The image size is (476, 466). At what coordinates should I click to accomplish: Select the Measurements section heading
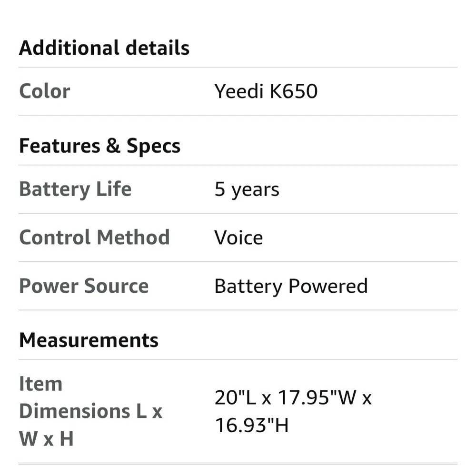(x=89, y=340)
